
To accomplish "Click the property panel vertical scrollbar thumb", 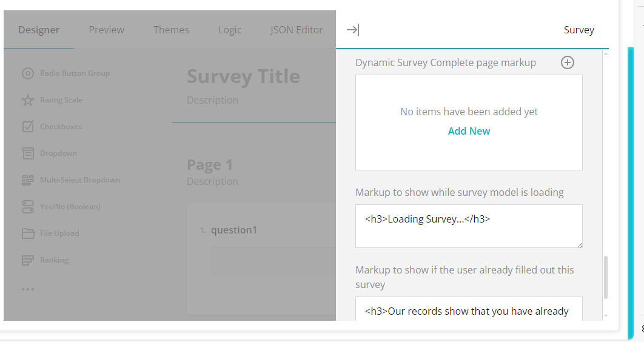I will [x=605, y=278].
